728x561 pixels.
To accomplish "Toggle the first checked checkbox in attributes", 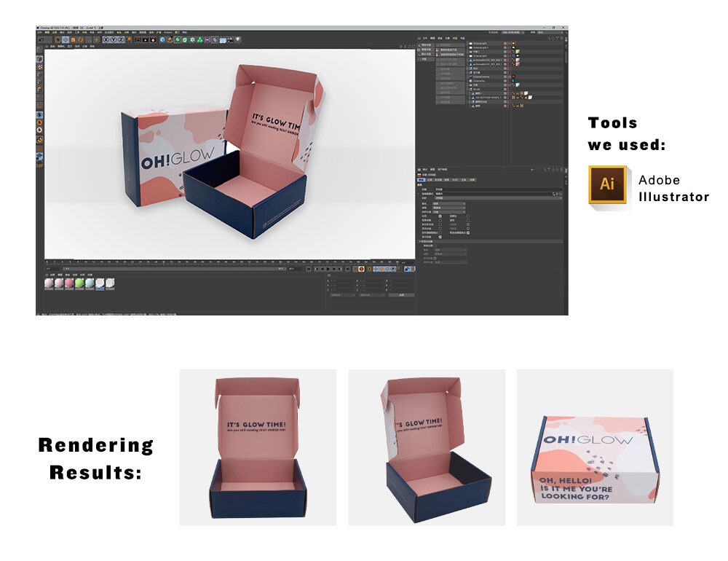I will coord(440,216).
